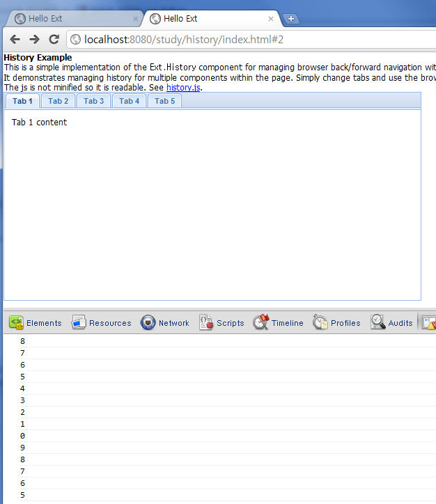This screenshot has width=436, height=504.
Task: Switch to Tab 3 in the tab panel
Action: pos(93,101)
